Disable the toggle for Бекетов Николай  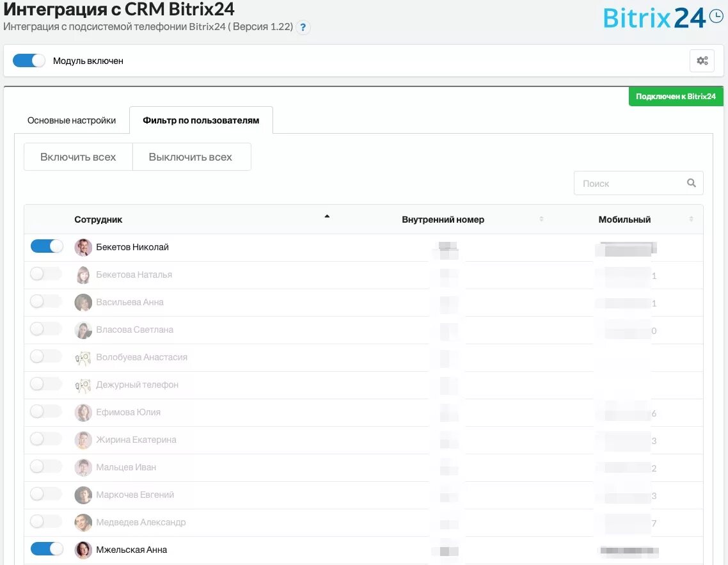[47, 246]
